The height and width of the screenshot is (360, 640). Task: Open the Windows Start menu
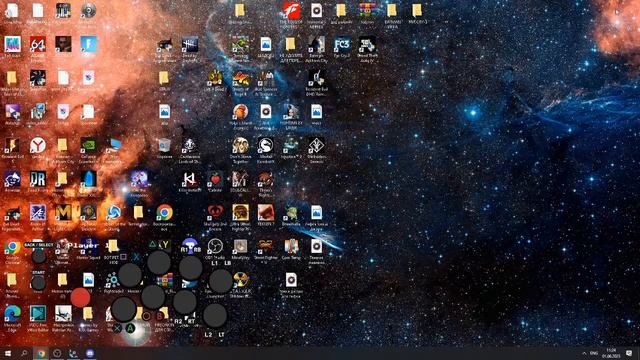click(x=7, y=353)
